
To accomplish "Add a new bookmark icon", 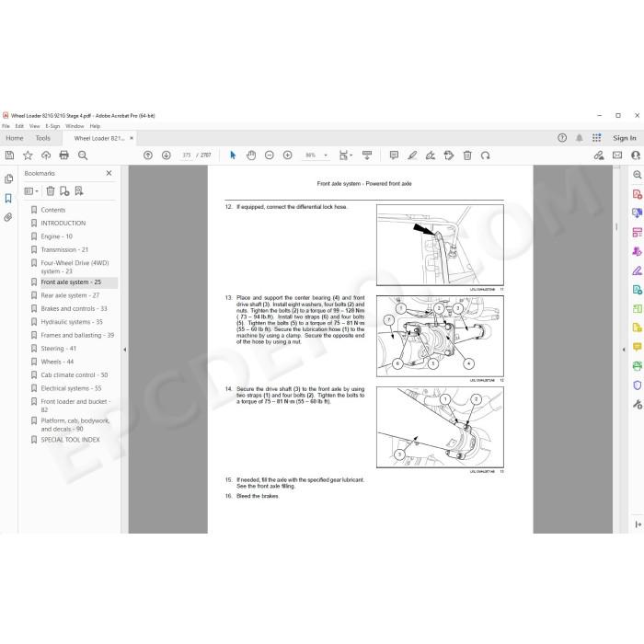I will point(64,191).
